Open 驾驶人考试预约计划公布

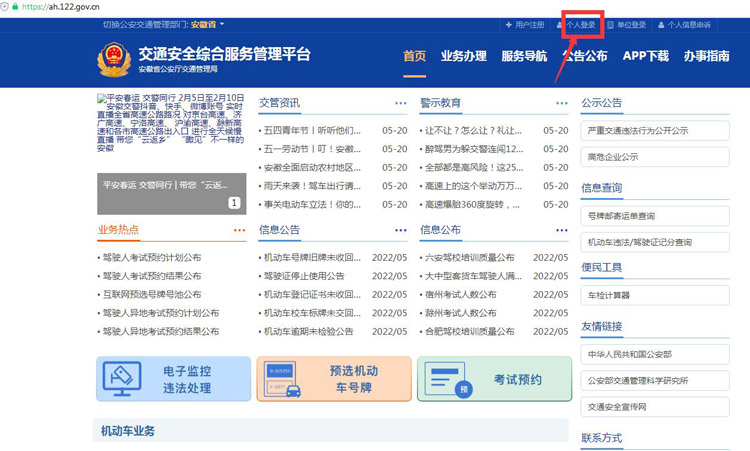click(x=152, y=258)
